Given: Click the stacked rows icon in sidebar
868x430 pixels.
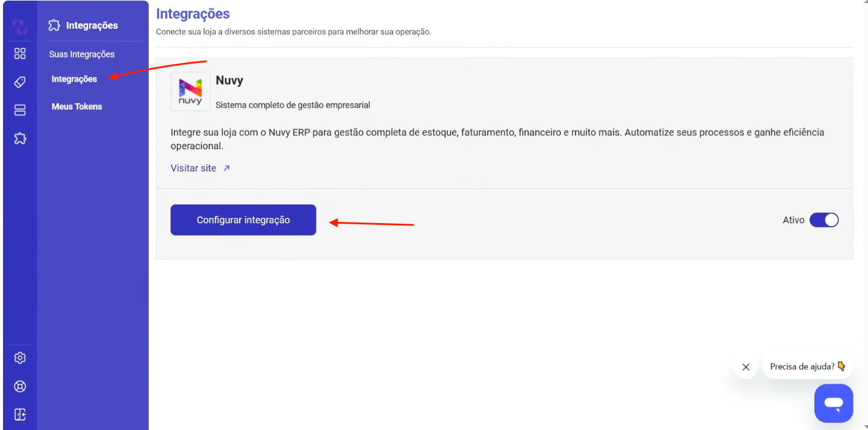Looking at the screenshot, I should coord(20,110).
